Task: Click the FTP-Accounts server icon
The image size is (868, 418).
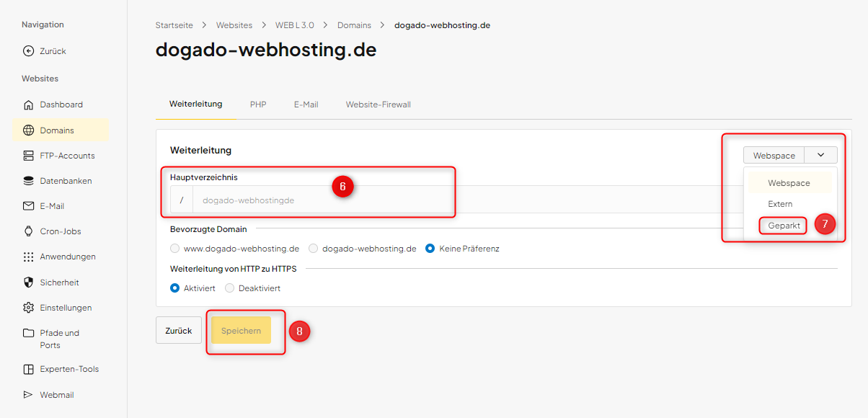Action: click(29, 156)
